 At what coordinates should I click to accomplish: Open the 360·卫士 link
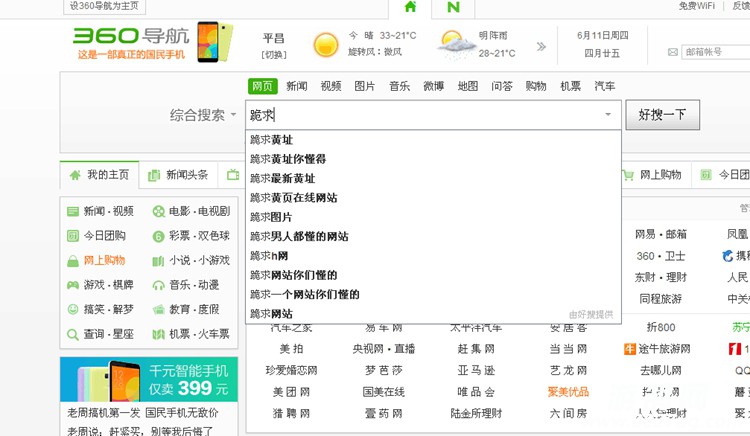(661, 256)
